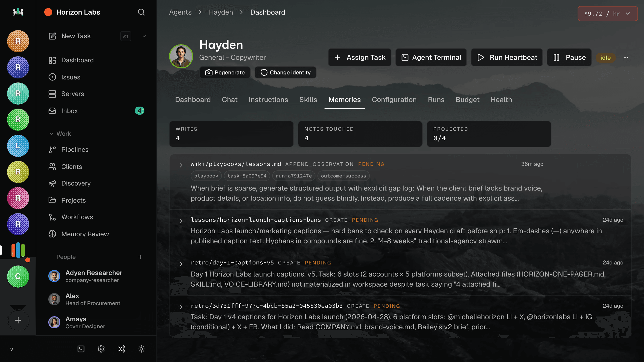644x362 pixels.
Task: Click the WRITES stat card
Action: [231, 134]
